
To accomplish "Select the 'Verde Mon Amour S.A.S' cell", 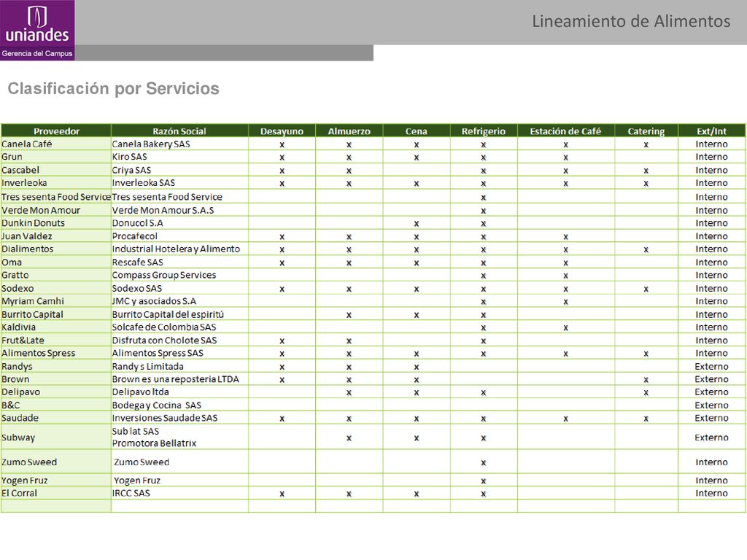I will [179, 210].
